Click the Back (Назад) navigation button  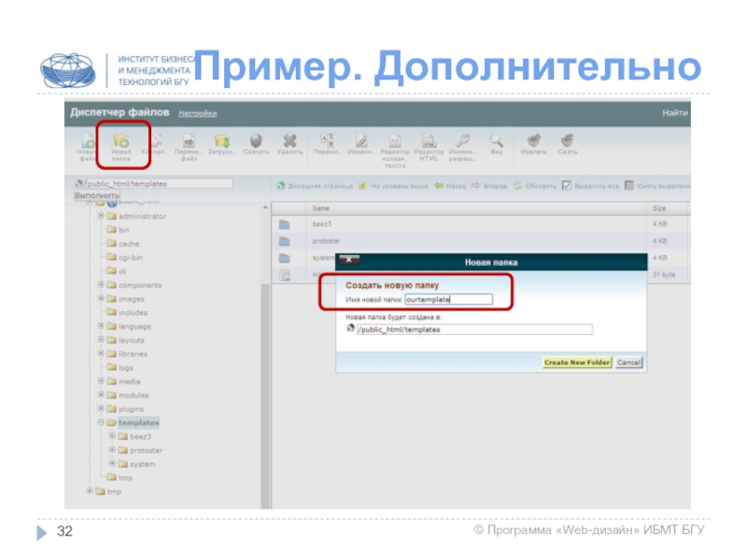450,186
